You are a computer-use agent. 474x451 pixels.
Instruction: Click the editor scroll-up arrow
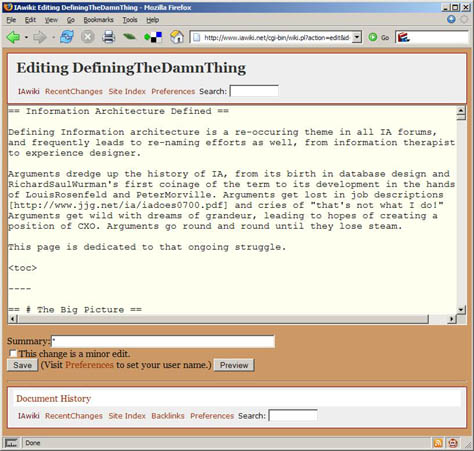461,110
